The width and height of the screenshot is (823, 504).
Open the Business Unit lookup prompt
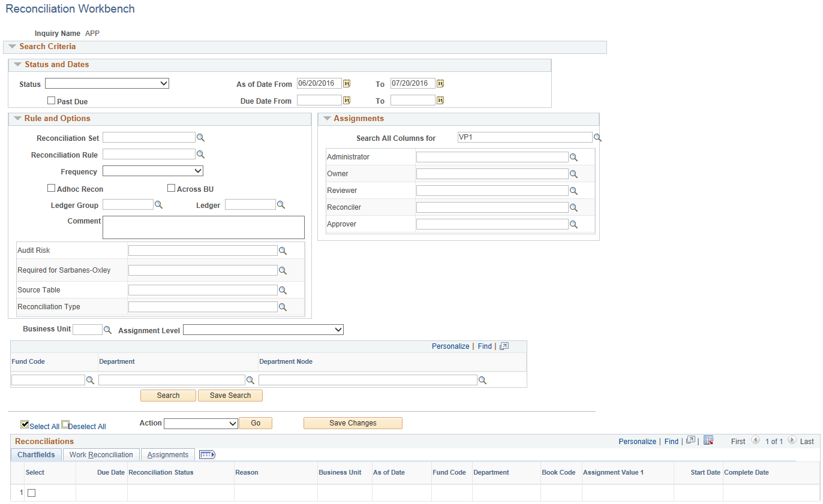(107, 329)
